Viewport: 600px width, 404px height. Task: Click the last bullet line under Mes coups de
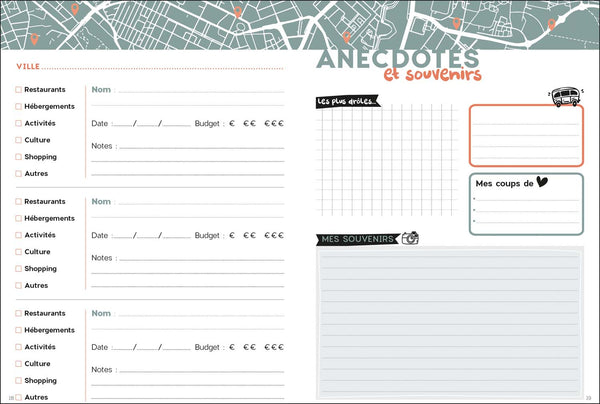[527, 221]
